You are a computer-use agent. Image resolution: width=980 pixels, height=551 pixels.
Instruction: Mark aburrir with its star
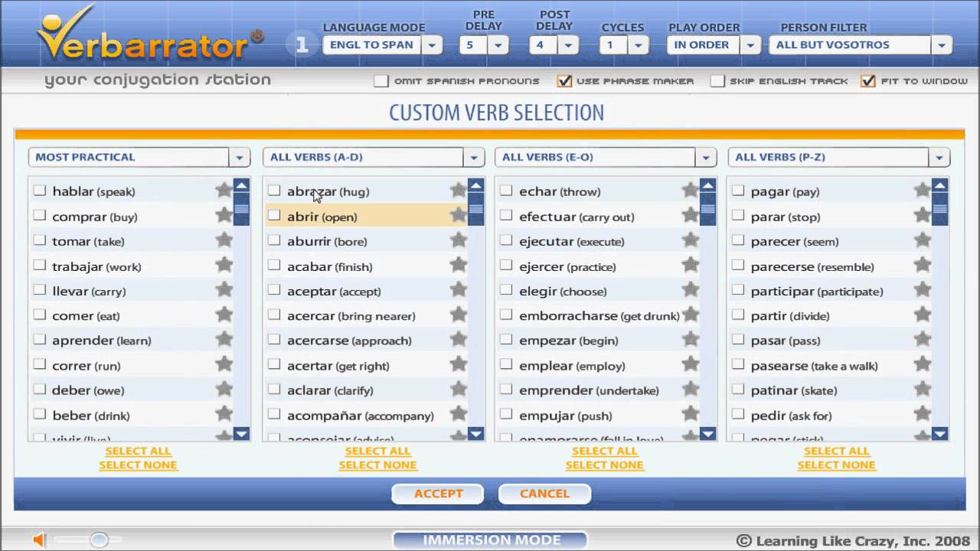pyautogui.click(x=458, y=240)
